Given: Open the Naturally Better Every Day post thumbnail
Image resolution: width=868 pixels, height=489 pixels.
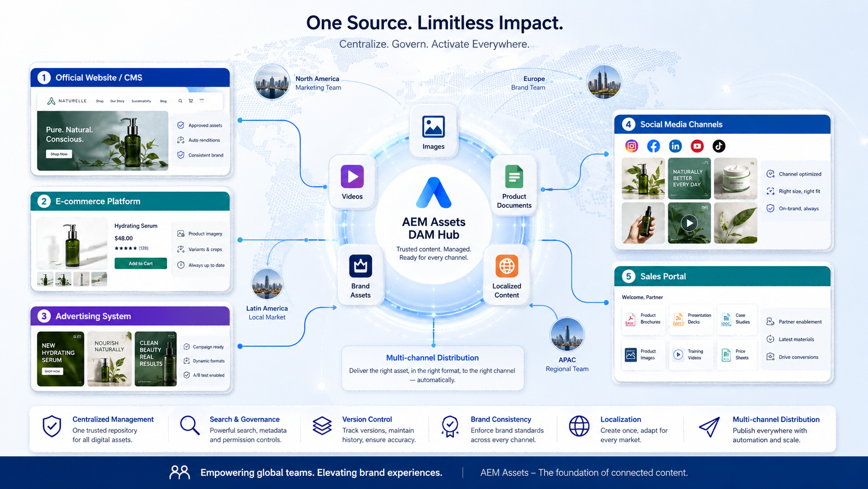Looking at the screenshot, I should click(x=689, y=178).
